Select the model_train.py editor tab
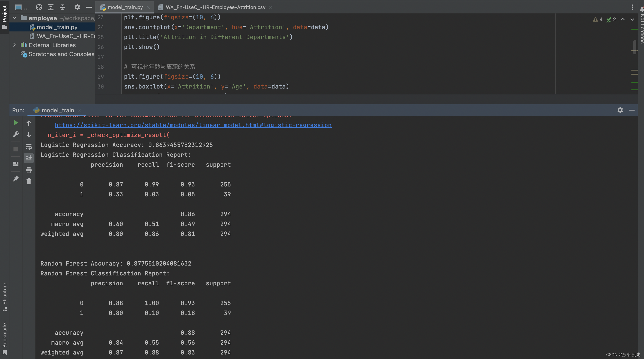 125,7
